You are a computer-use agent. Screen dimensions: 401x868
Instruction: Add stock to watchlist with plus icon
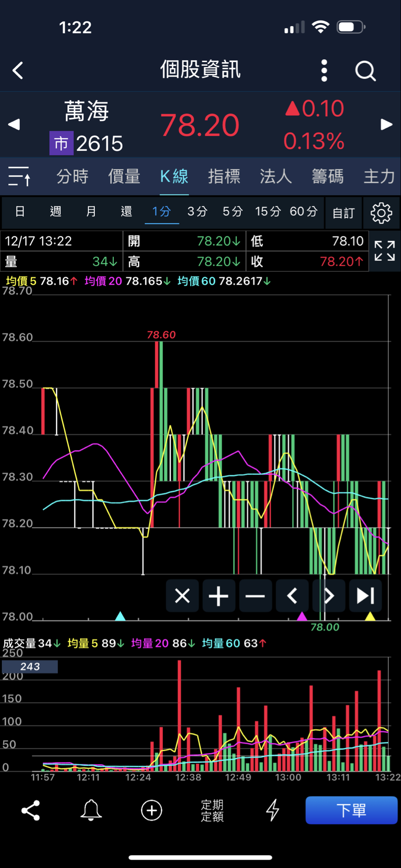151,810
